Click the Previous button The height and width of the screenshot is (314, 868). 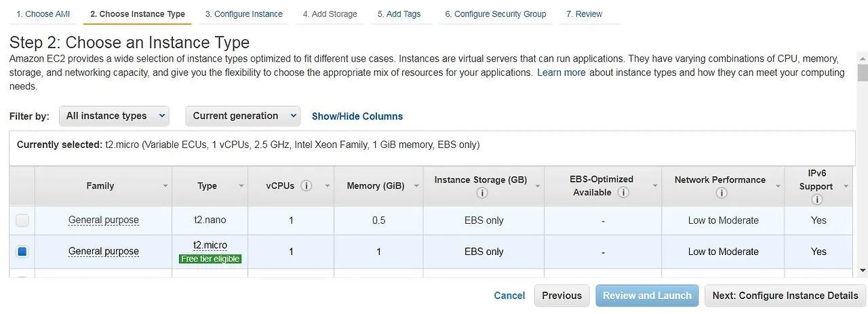[561, 296]
